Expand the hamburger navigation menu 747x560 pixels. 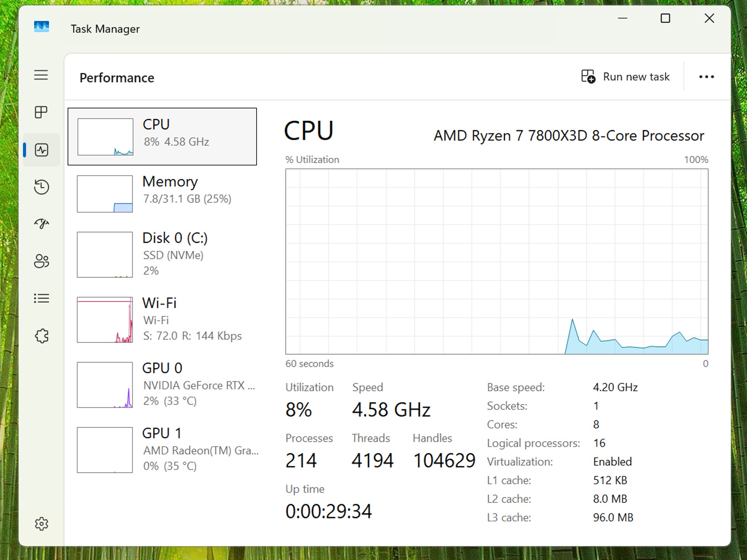(x=41, y=75)
